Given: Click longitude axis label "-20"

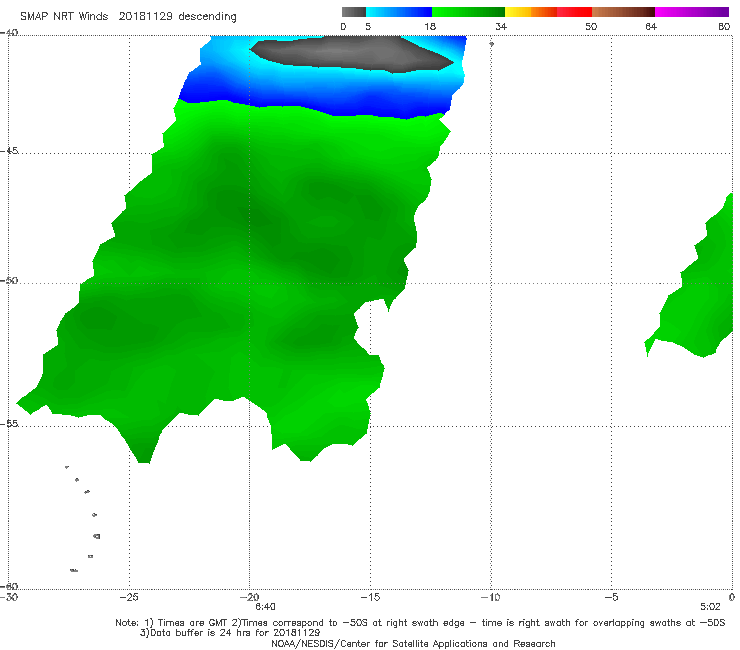Looking at the screenshot, I should [249, 597].
